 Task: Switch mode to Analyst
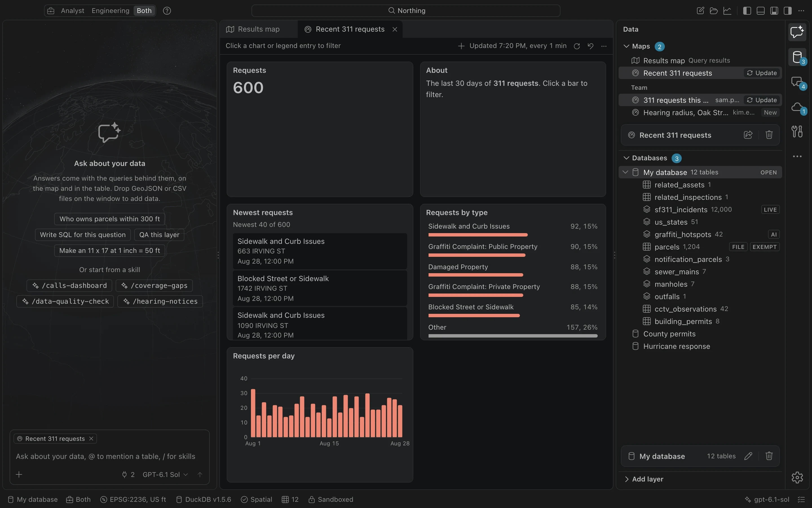point(72,11)
